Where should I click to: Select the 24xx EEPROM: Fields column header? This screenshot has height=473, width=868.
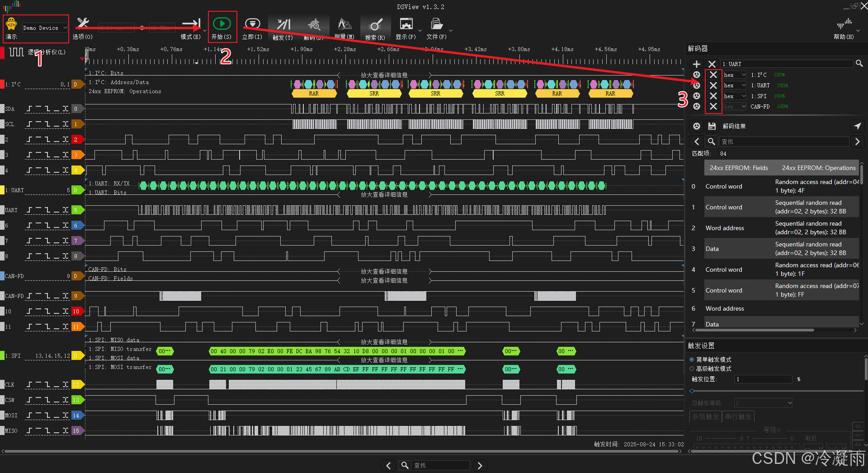739,168
